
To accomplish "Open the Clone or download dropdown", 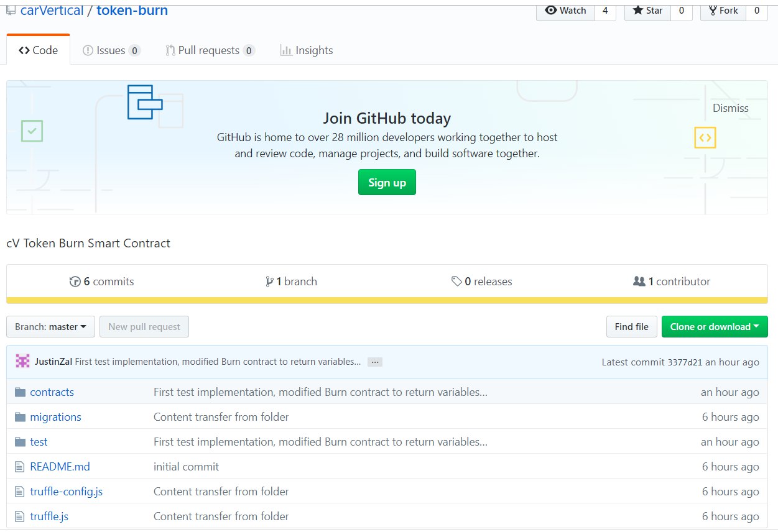I will coord(715,327).
